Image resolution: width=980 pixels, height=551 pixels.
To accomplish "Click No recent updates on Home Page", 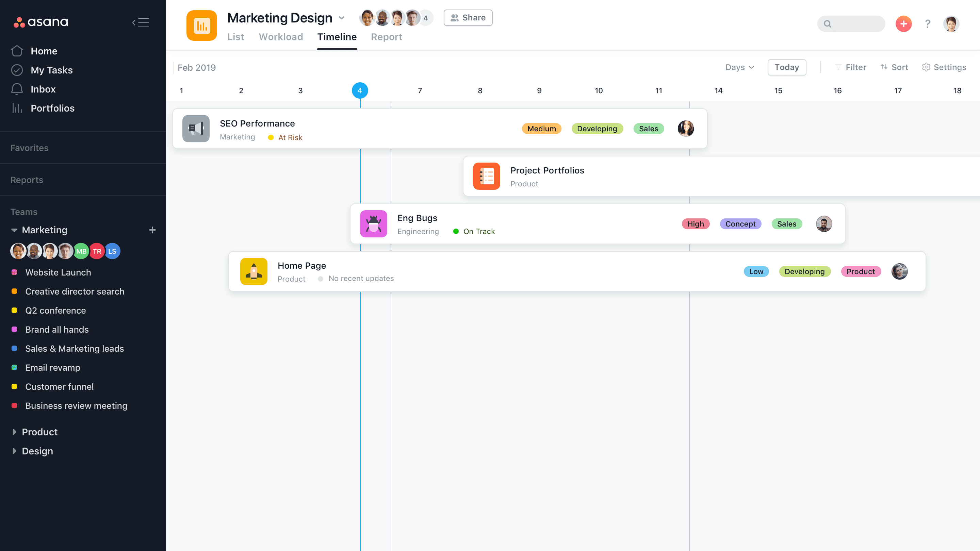I will pos(356,278).
